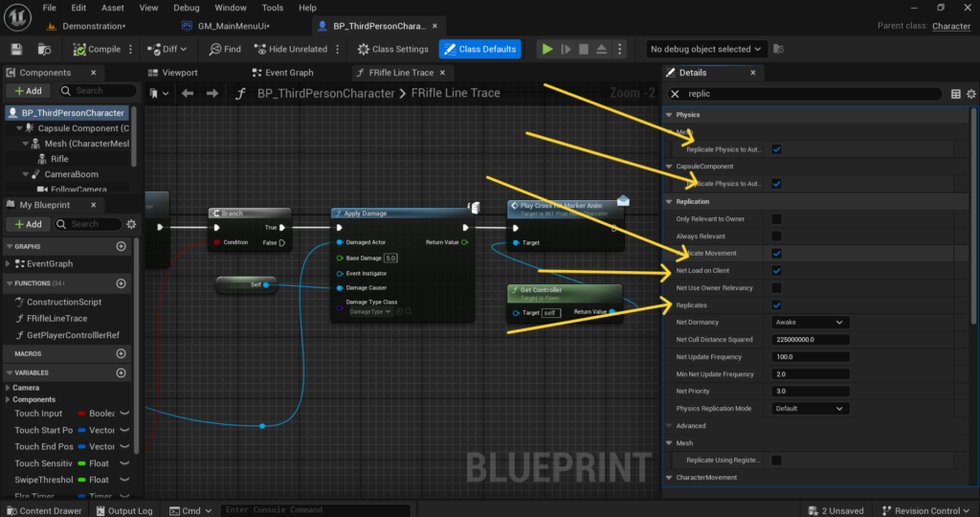Enable Always Relevant checkbox

776,236
